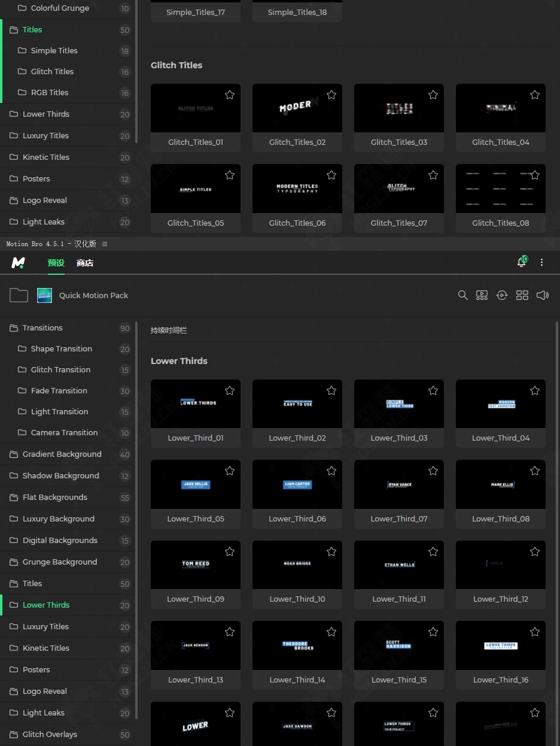Click the circular replace/refresh icon

pyautogui.click(x=502, y=295)
